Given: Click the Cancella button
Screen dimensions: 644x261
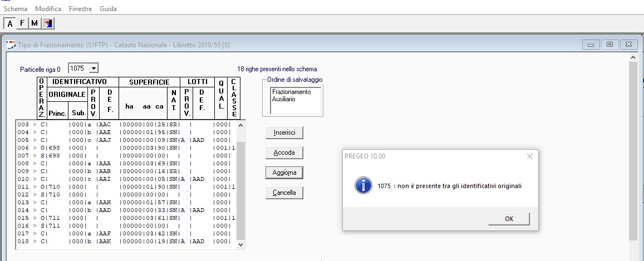Looking at the screenshot, I should (x=284, y=193).
